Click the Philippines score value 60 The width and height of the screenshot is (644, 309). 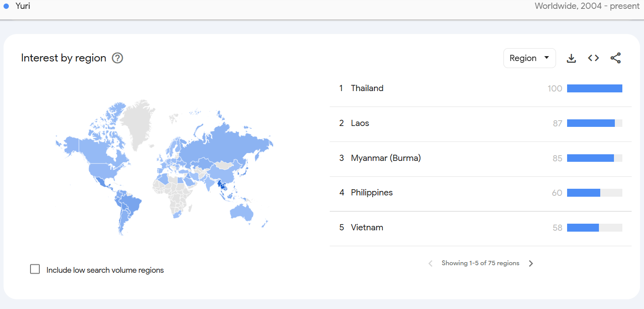point(557,193)
